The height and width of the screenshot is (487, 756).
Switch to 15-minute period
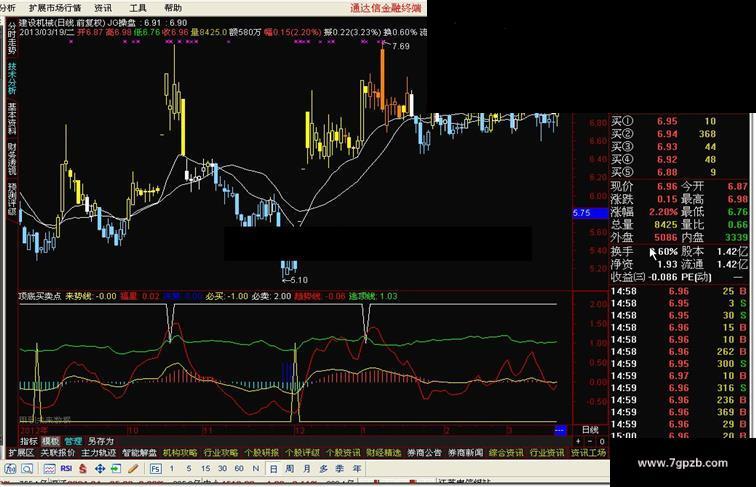pos(205,468)
